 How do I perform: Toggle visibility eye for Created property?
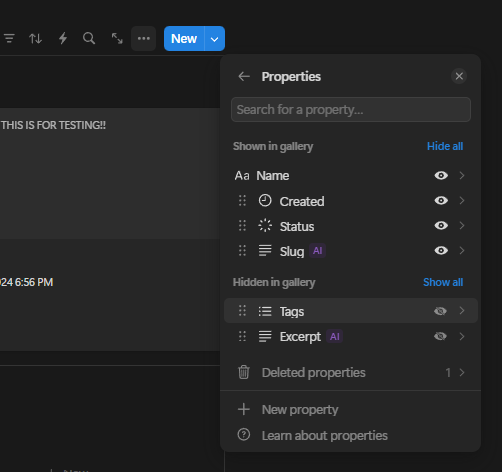(x=441, y=200)
